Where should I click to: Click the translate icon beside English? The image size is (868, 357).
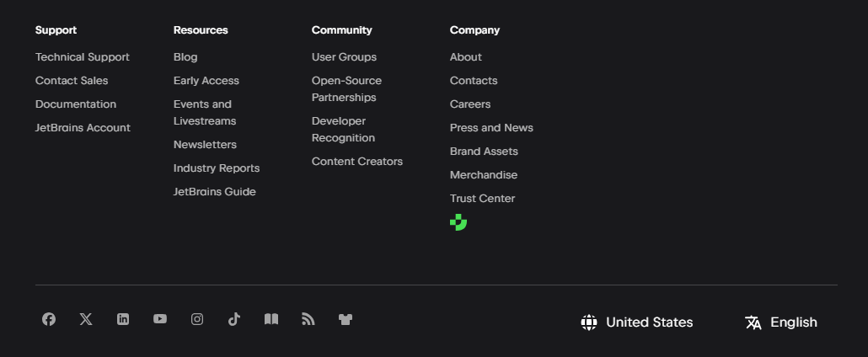click(x=753, y=322)
